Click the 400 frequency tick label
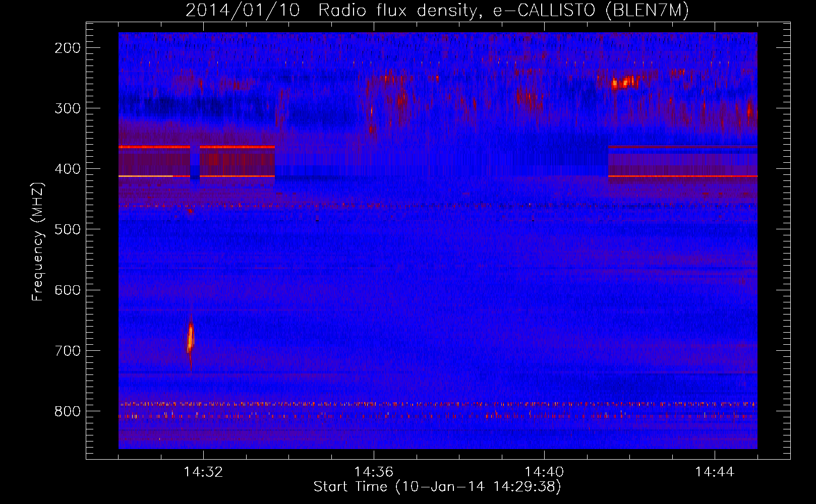 68,169
